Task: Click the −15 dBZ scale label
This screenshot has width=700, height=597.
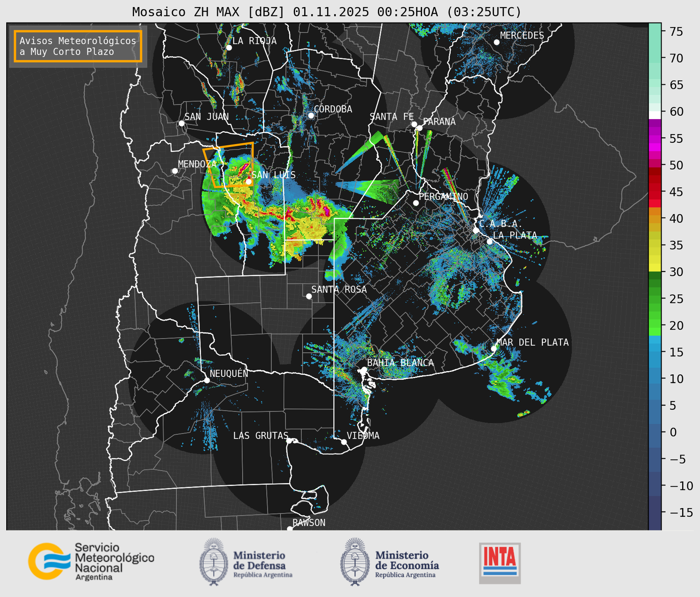Action: point(681,512)
